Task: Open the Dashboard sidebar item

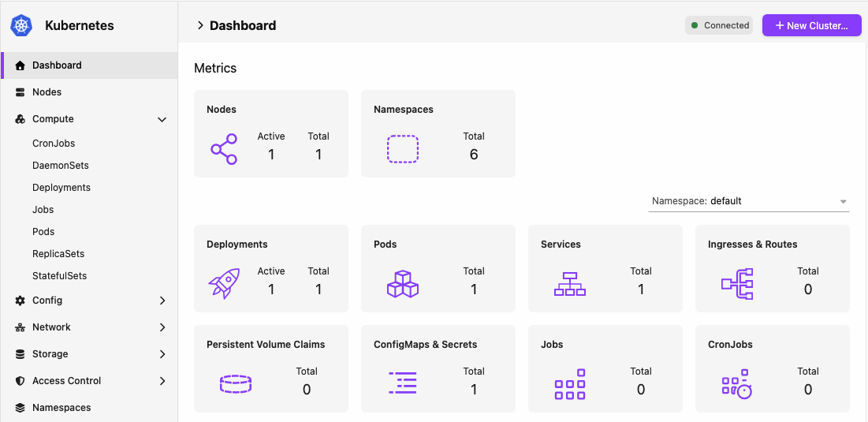Action: 88,65
